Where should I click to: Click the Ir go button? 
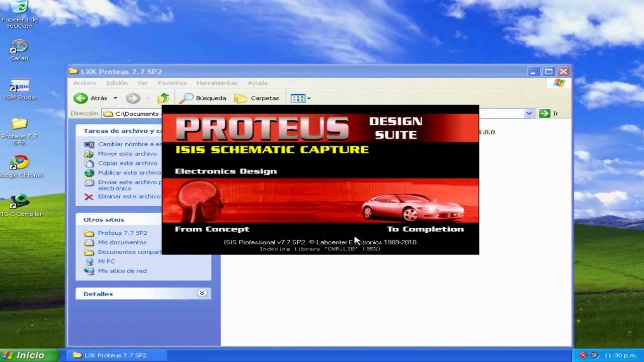[549, 114]
